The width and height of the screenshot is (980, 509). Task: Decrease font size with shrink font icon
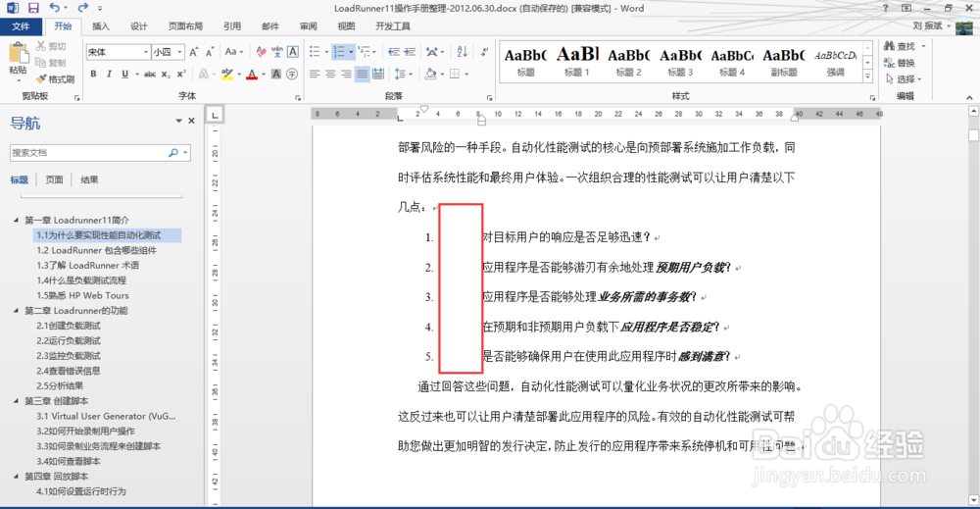pyautogui.click(x=210, y=52)
